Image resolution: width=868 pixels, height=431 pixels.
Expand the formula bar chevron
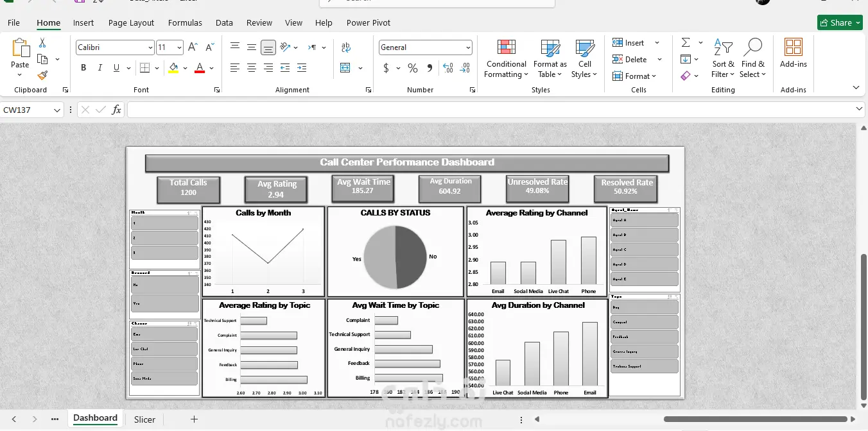(x=860, y=110)
